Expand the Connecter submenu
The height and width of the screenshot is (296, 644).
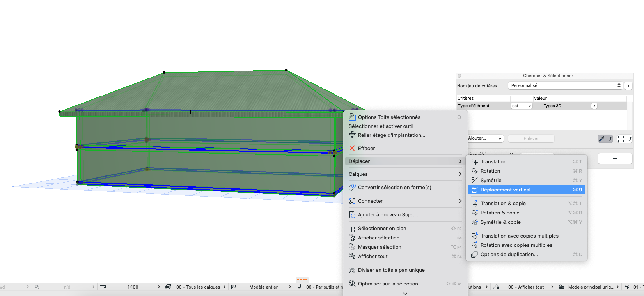pos(405,201)
